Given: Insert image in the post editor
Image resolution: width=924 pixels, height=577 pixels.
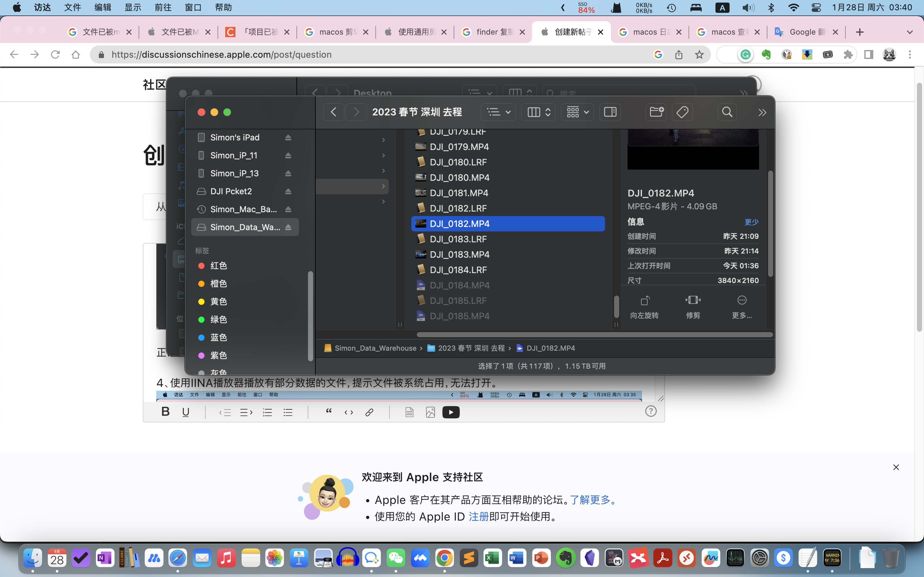Looking at the screenshot, I should (x=430, y=412).
